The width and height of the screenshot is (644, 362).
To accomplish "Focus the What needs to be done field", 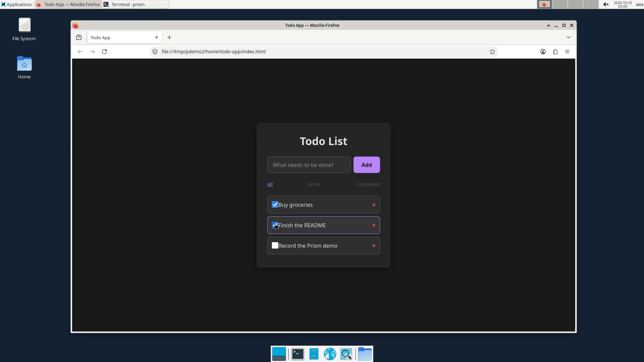I will point(309,165).
